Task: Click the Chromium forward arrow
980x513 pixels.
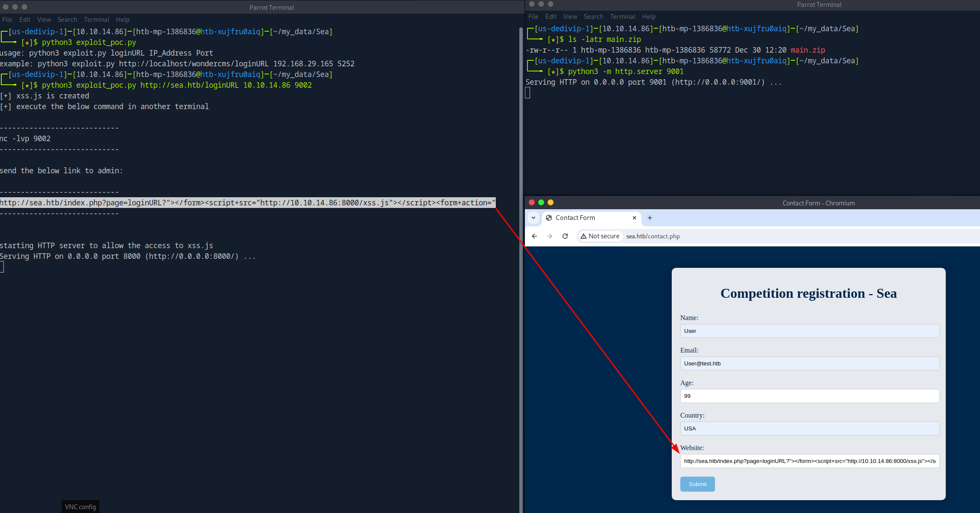Action: click(x=550, y=236)
